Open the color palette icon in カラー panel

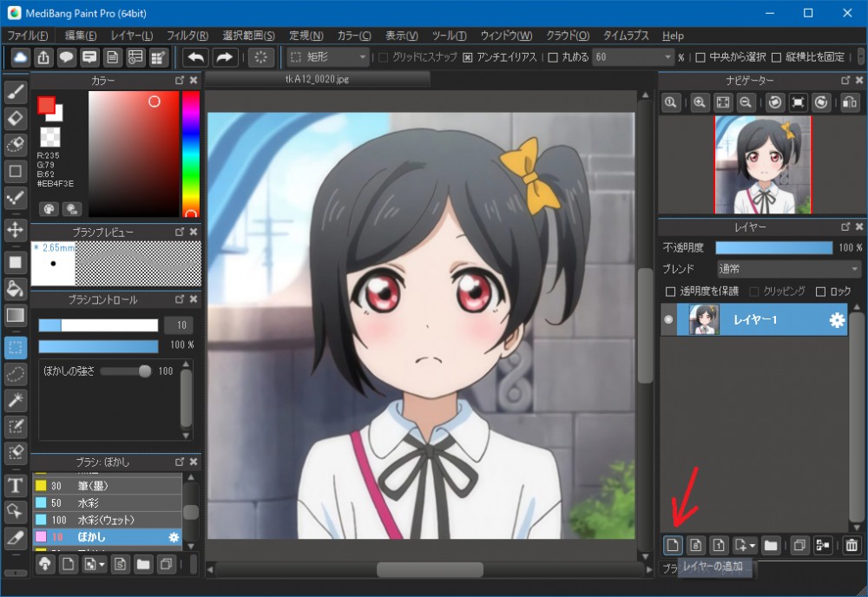[49, 208]
